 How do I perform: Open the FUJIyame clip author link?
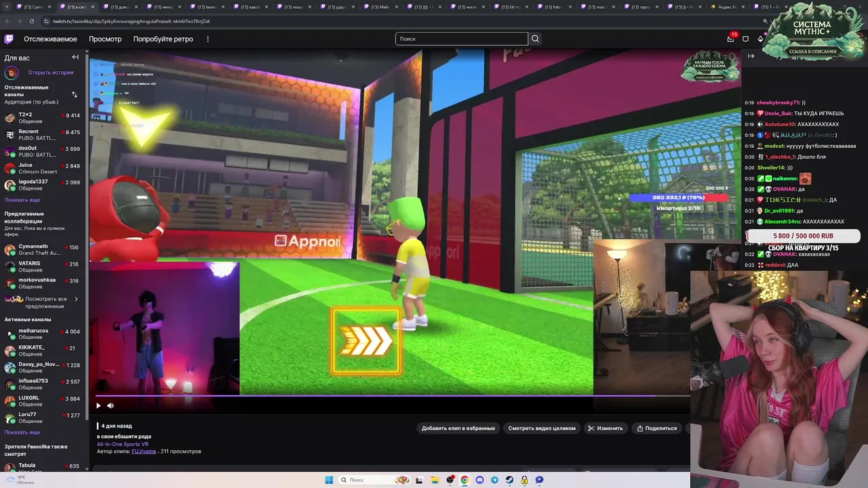tap(144, 451)
